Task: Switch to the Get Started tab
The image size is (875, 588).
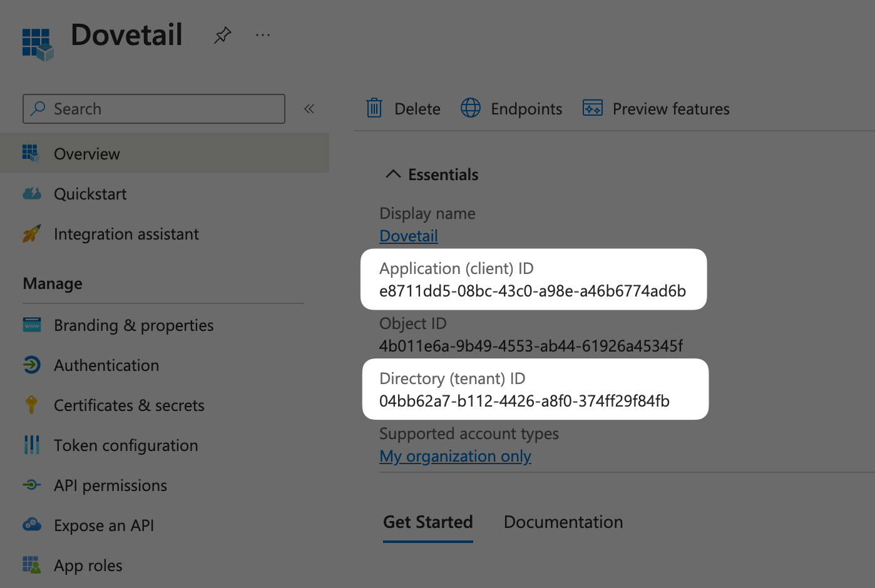Action: click(428, 522)
